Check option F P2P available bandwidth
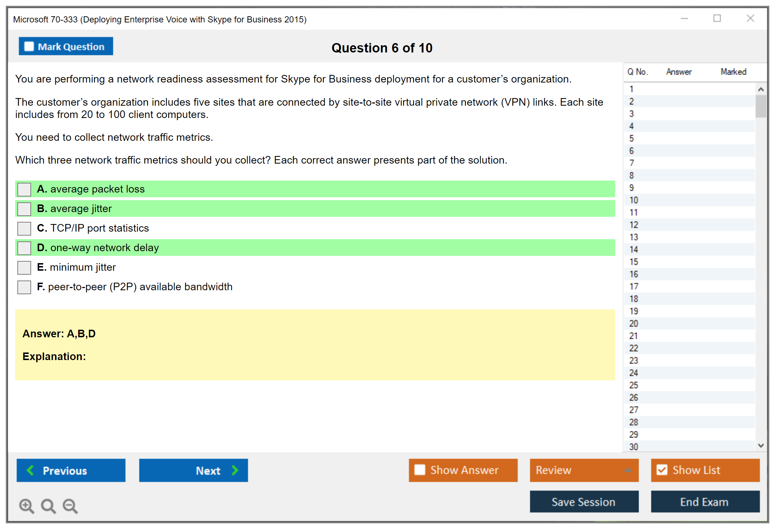 pos(24,287)
